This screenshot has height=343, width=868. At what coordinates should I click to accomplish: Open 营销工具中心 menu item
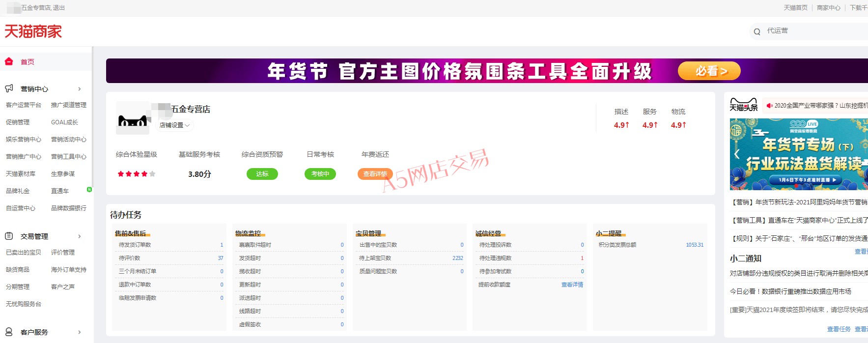point(69,156)
